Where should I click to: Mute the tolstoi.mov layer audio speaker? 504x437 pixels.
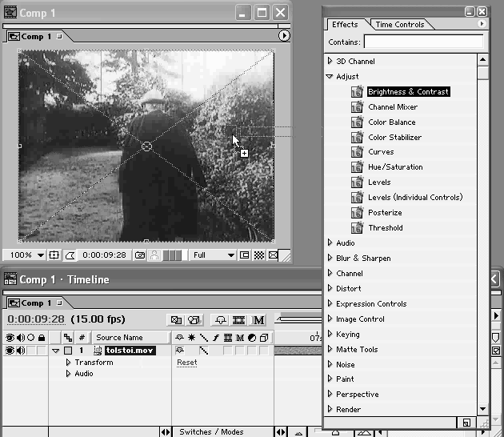tap(20, 351)
